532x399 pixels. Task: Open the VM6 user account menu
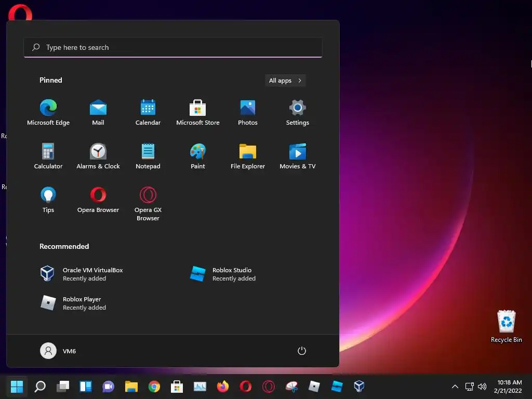click(58, 351)
